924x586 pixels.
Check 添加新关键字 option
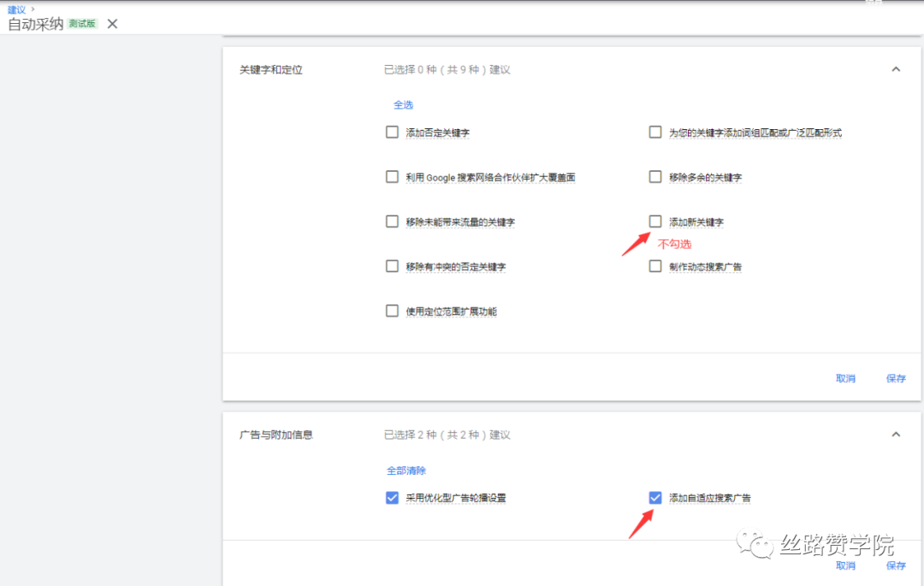click(655, 221)
